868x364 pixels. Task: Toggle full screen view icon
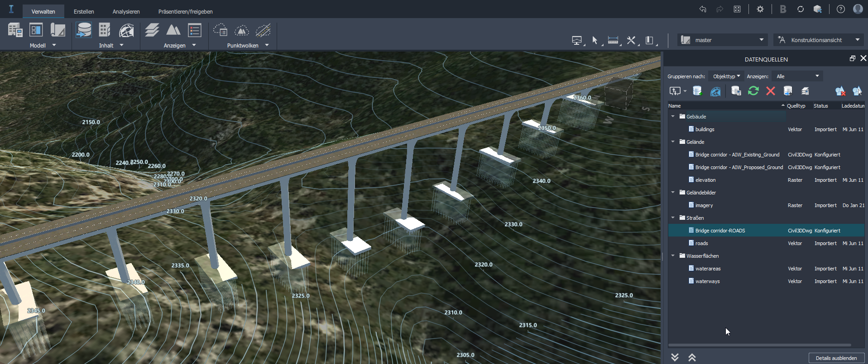click(x=737, y=9)
